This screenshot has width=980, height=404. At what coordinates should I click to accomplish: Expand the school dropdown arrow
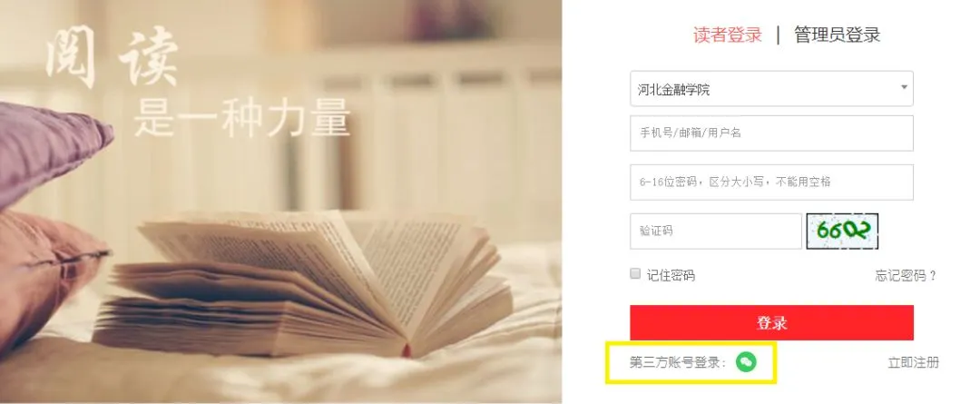[904, 87]
